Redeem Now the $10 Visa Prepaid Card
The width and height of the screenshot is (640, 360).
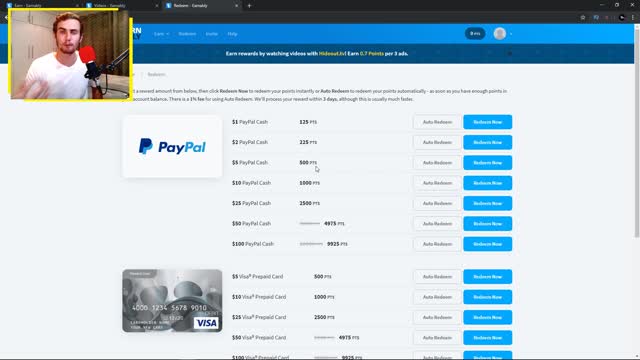click(x=487, y=297)
